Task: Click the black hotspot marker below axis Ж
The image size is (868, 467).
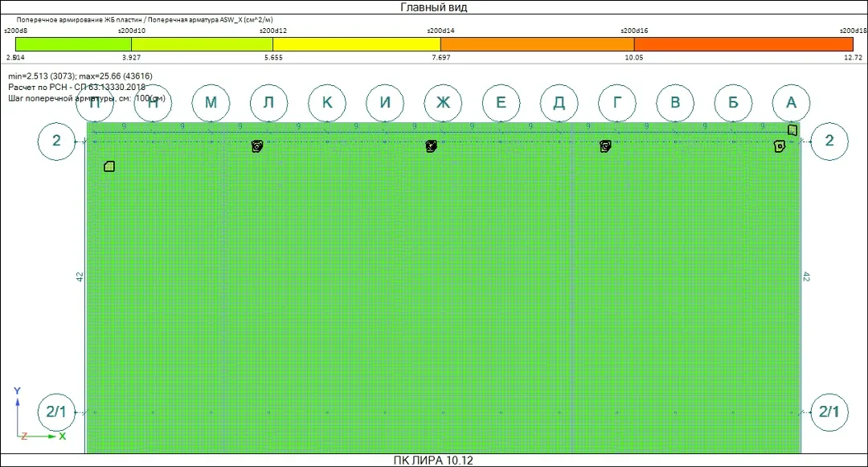Action: tap(432, 146)
